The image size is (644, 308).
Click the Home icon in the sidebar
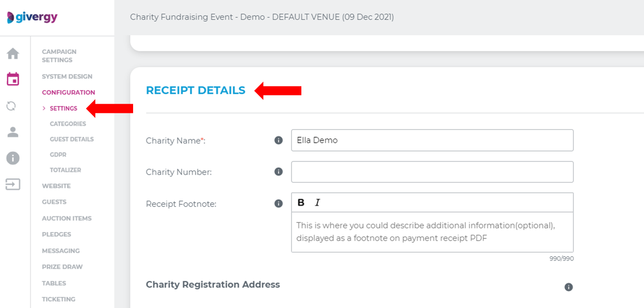pyautogui.click(x=13, y=53)
